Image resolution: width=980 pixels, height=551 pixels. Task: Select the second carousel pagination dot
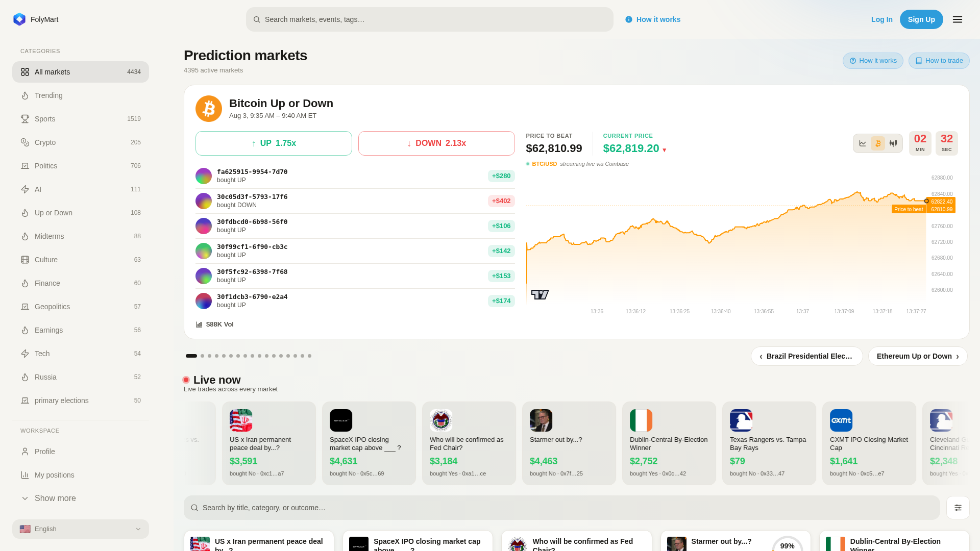click(x=203, y=356)
